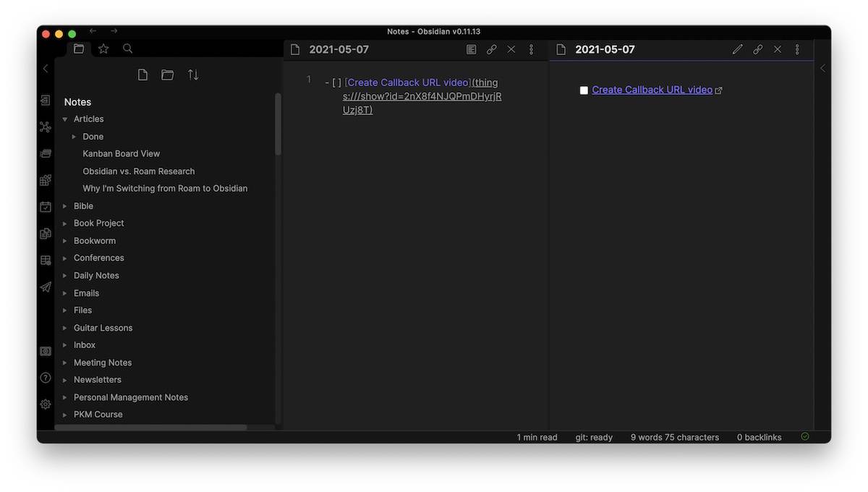
Task: Click 1 min read status entry
Action: 537,437
